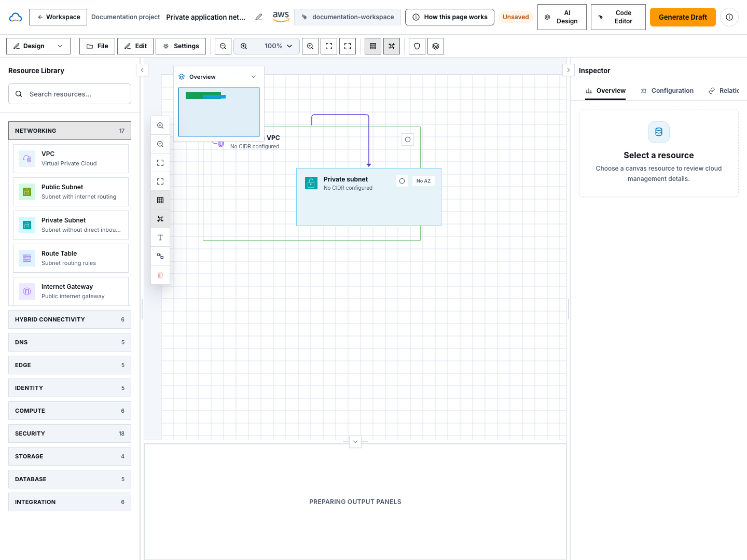Click the red trash delete icon

[160, 275]
